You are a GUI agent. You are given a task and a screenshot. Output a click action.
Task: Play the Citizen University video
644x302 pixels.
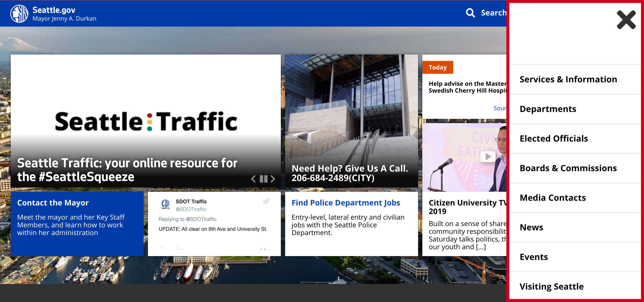pyautogui.click(x=488, y=157)
